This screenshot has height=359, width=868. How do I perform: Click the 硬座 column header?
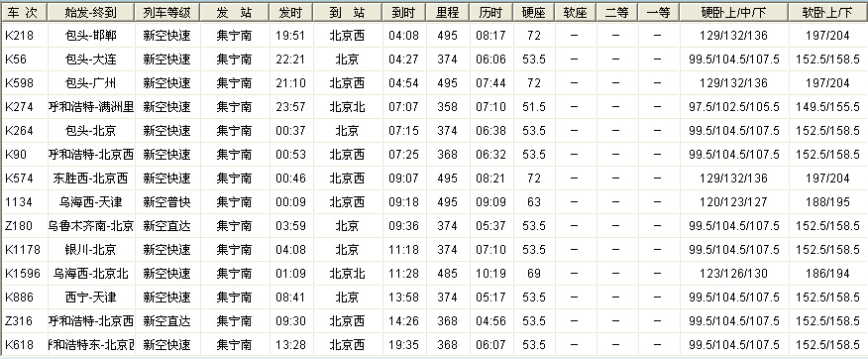point(534,12)
